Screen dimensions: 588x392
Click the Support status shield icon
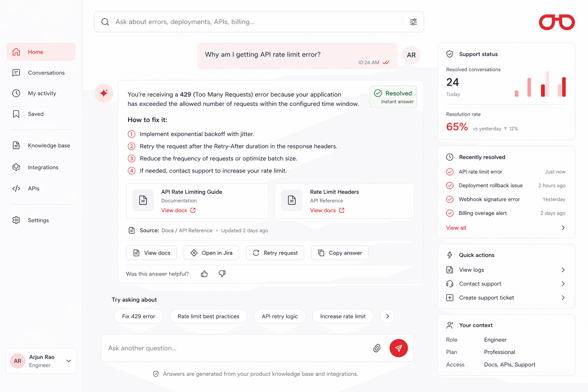pyautogui.click(x=450, y=54)
